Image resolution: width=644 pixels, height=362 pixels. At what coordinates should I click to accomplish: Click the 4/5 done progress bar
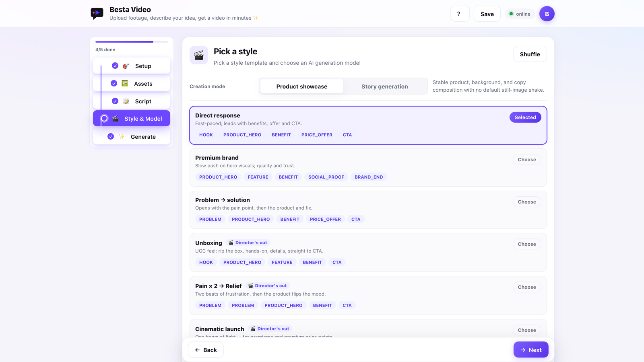(x=132, y=42)
